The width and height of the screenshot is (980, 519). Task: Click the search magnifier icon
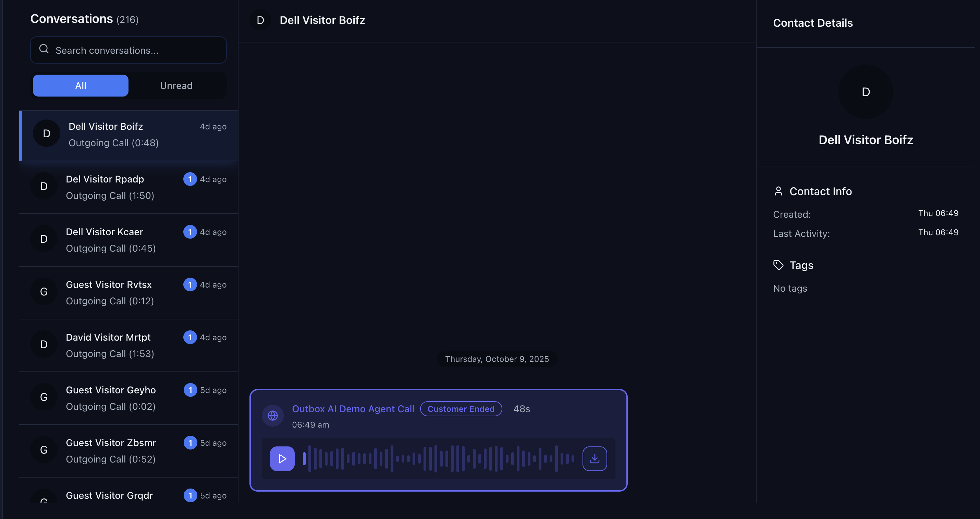[x=44, y=49]
